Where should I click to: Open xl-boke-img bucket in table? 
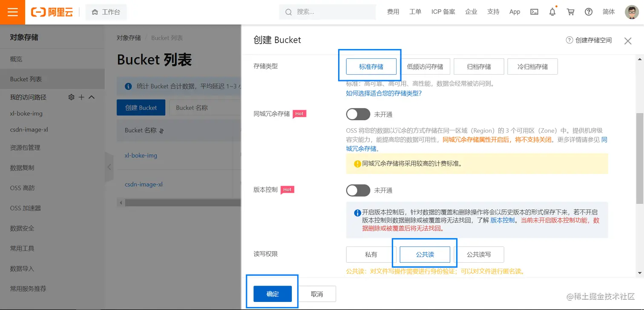tap(141, 156)
